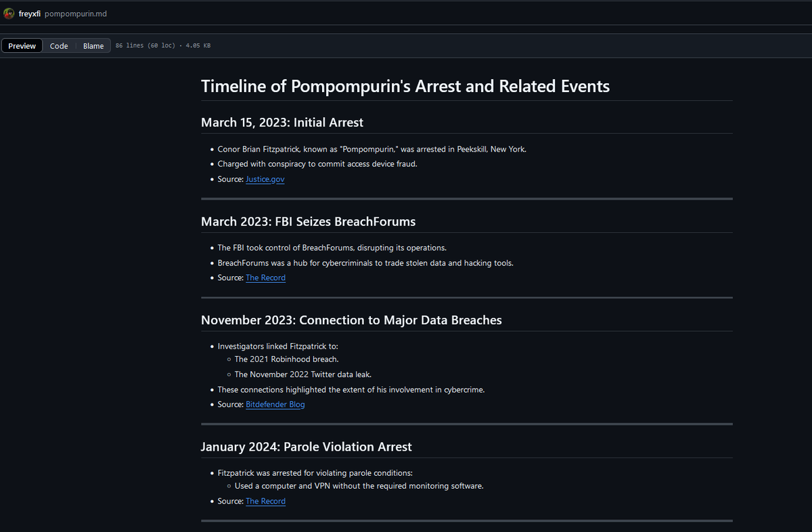Open The Record link under FBI Seizes BreachForums
The height and width of the screenshot is (532, 812).
click(x=265, y=278)
